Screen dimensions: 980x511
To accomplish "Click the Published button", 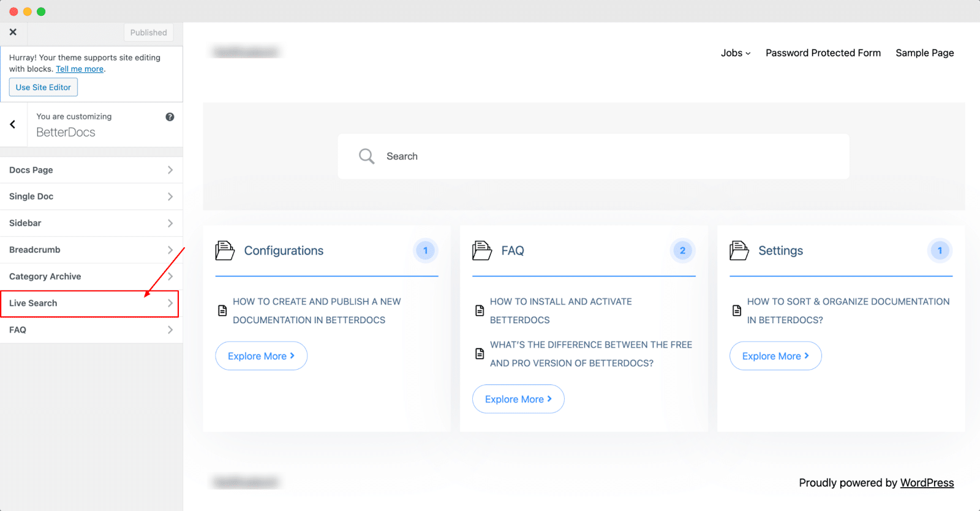I will coord(148,32).
